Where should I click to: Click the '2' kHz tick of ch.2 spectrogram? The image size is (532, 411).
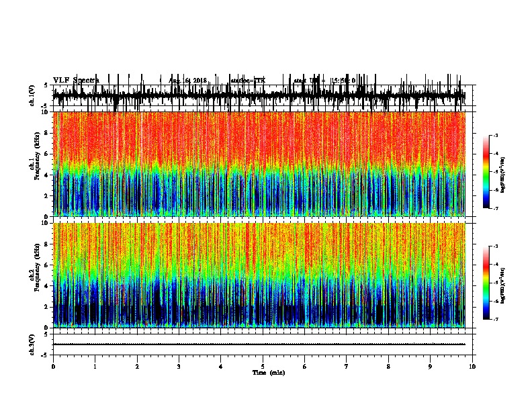point(47,307)
